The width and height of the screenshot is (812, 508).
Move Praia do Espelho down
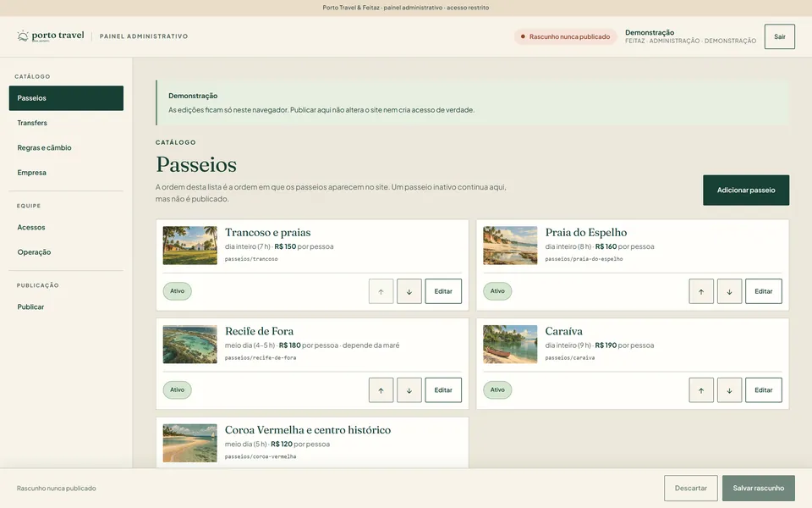729,291
